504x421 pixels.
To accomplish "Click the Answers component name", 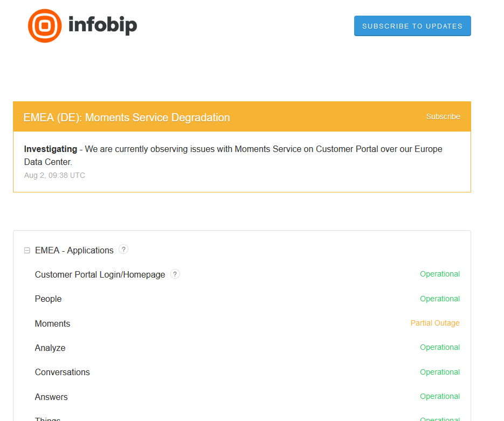I will point(51,397).
